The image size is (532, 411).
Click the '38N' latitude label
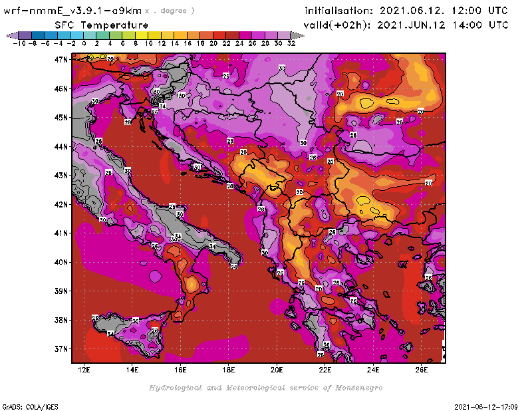(x=61, y=320)
